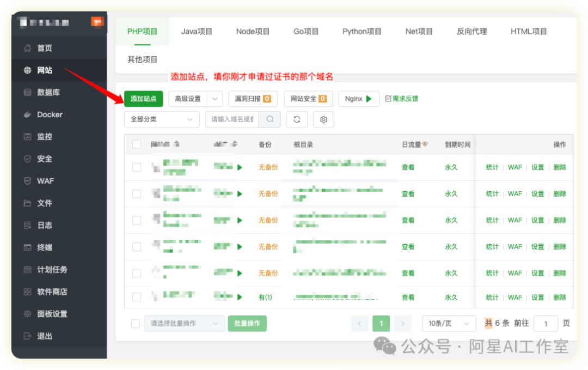Select the 反向代理 tab
This screenshot has height=370, width=588.
(471, 32)
